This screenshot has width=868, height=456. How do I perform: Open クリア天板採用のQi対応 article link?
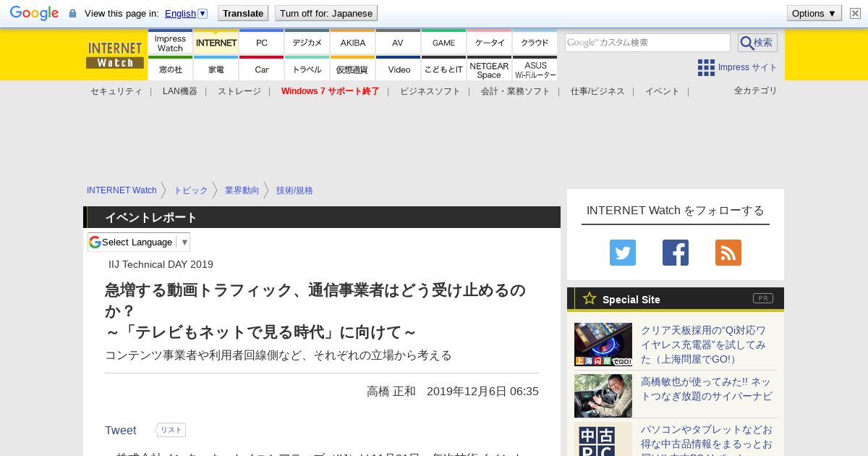(x=703, y=345)
